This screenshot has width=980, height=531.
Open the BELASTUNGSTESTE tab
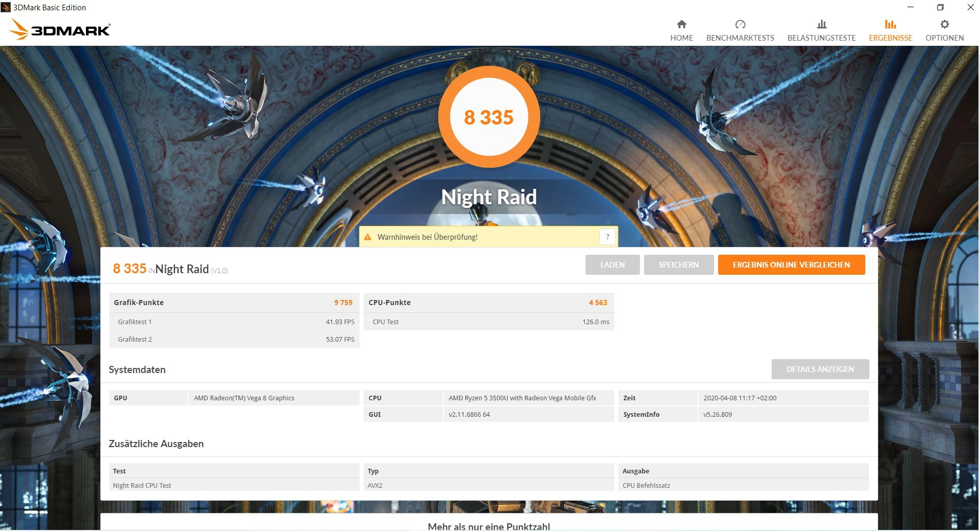pos(822,31)
